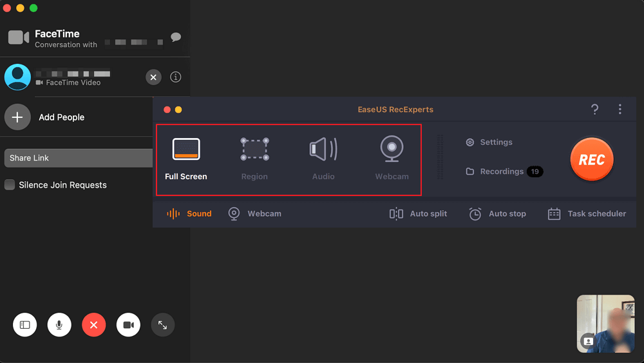
Task: Click the Recordings count badge 19
Action: 535,172
